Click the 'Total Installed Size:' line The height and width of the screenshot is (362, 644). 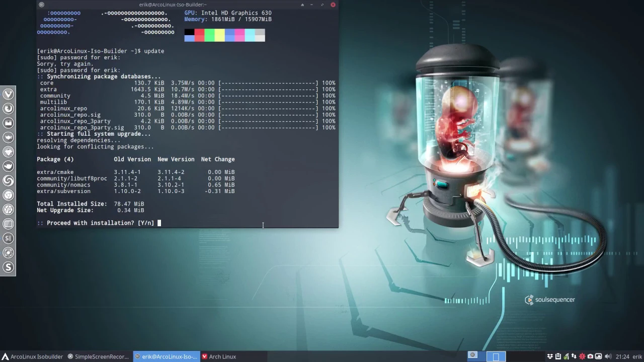coord(91,204)
